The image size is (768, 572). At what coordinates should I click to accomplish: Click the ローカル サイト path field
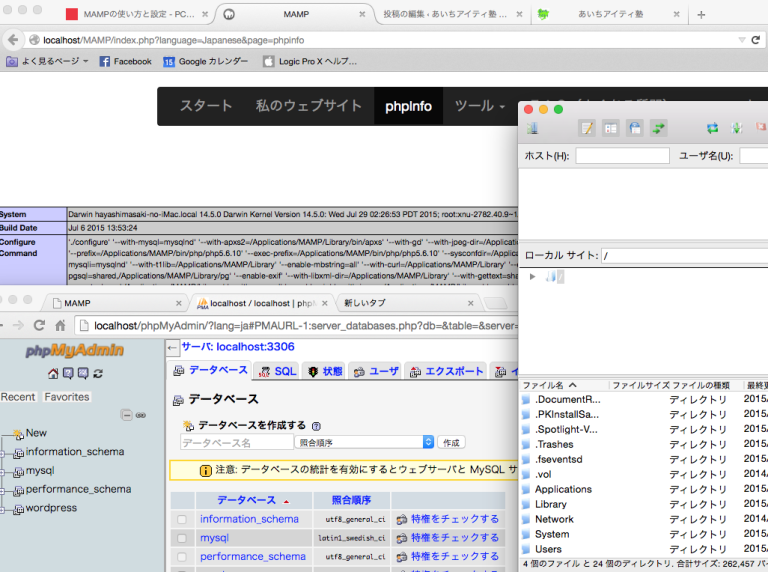click(x=685, y=256)
